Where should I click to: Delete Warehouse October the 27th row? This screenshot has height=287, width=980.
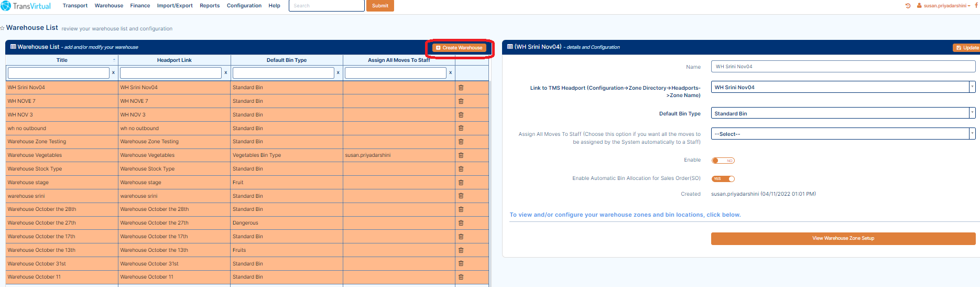point(461,223)
